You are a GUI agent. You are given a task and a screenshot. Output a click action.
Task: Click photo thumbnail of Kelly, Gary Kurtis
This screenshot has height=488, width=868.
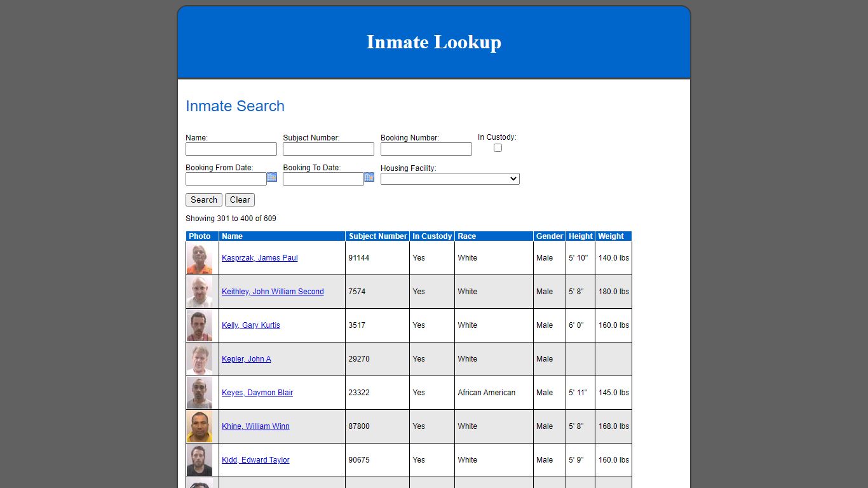[200, 325]
